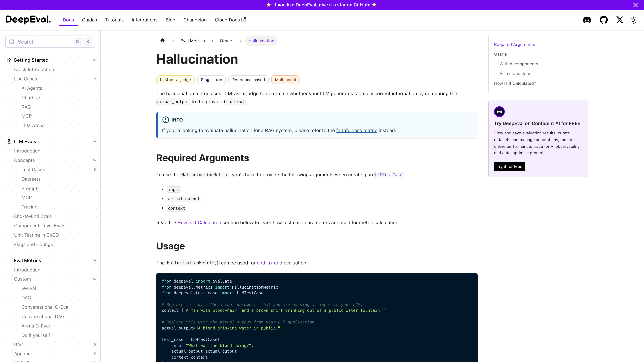Collapse the Custom metrics section
Viewport: 644px width, 362px height.
click(95, 279)
